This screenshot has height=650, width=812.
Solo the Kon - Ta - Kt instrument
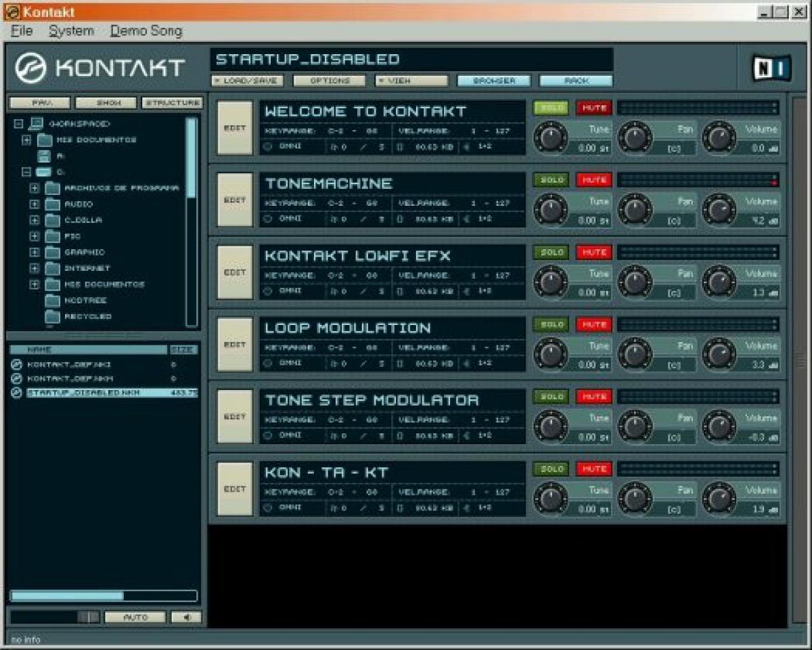pyautogui.click(x=551, y=469)
